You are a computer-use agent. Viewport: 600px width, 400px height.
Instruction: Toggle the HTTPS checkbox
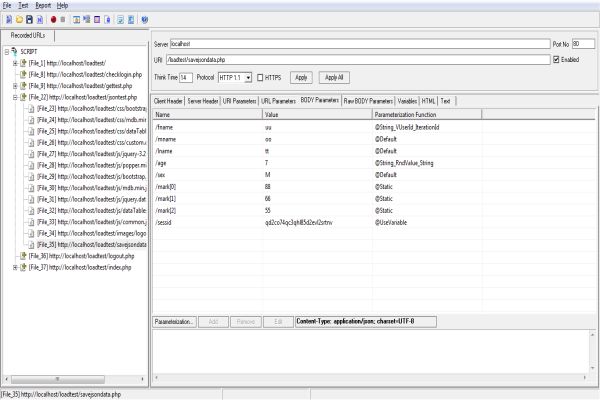(x=260, y=77)
